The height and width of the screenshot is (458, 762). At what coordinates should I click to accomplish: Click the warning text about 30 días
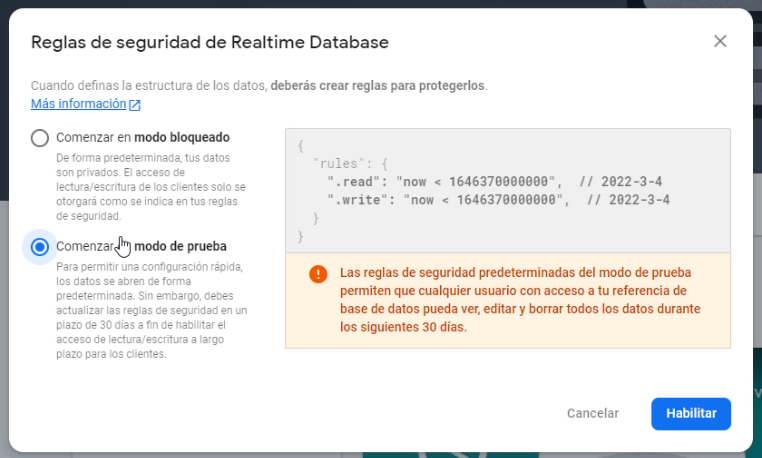pyautogui.click(x=520, y=299)
